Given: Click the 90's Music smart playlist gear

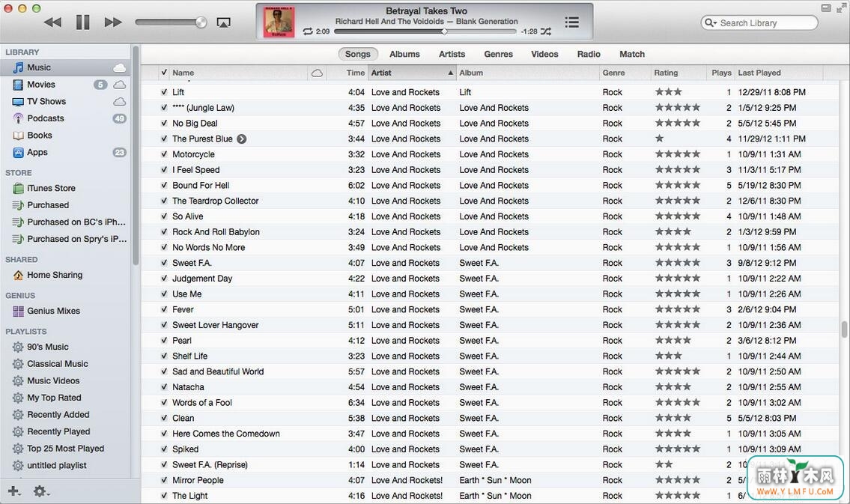Looking at the screenshot, I should (18, 347).
